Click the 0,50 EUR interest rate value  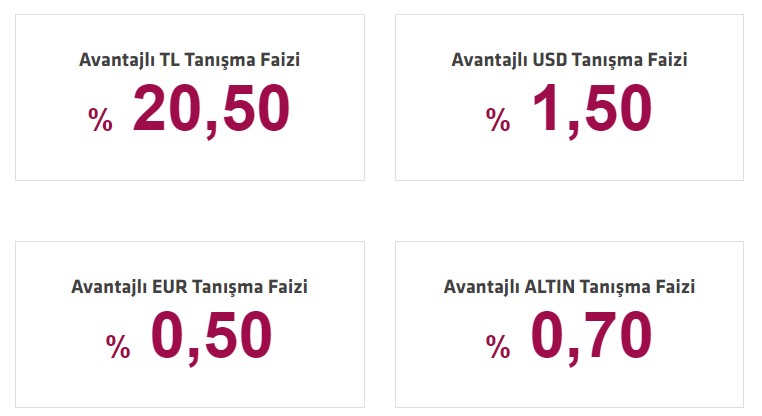tap(211, 336)
